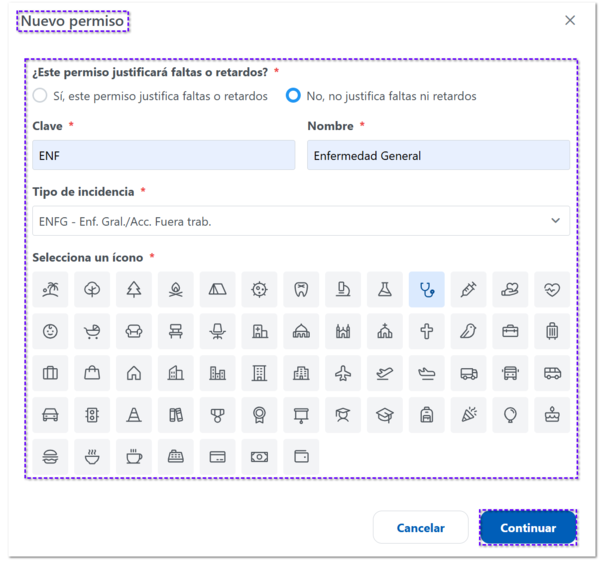The height and width of the screenshot is (561, 600).
Task: Close the Nuevo permiso dialog
Action: 570,20
